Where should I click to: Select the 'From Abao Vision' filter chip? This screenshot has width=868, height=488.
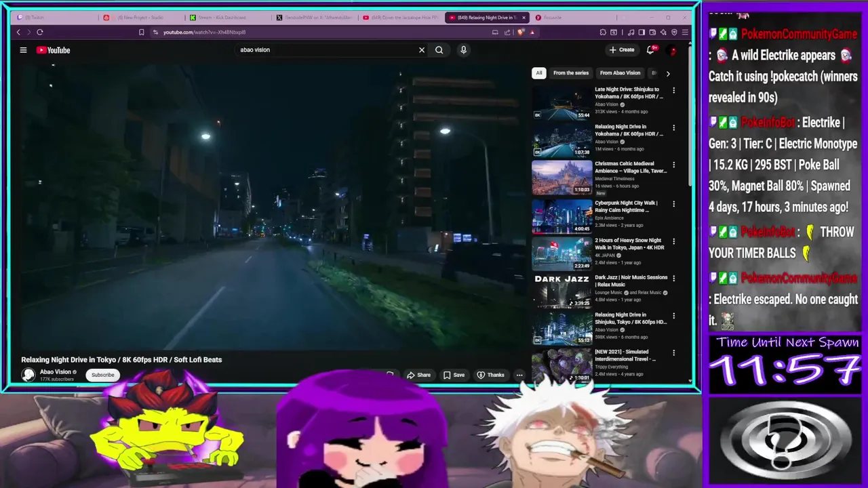coord(620,73)
